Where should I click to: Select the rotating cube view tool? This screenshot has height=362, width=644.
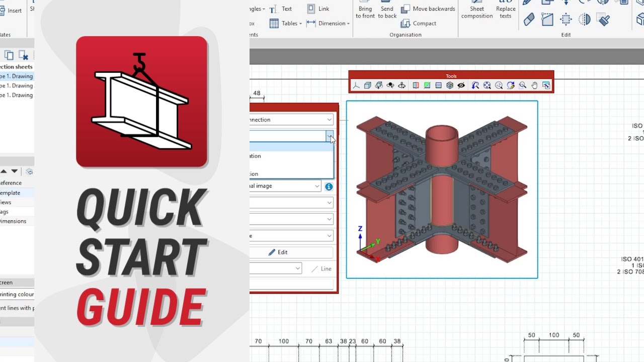coord(379,85)
